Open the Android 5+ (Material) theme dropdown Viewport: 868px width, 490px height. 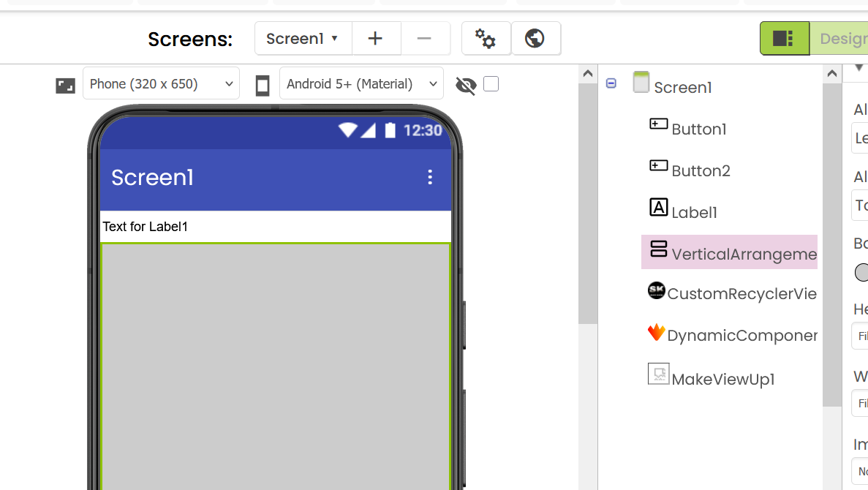point(361,83)
